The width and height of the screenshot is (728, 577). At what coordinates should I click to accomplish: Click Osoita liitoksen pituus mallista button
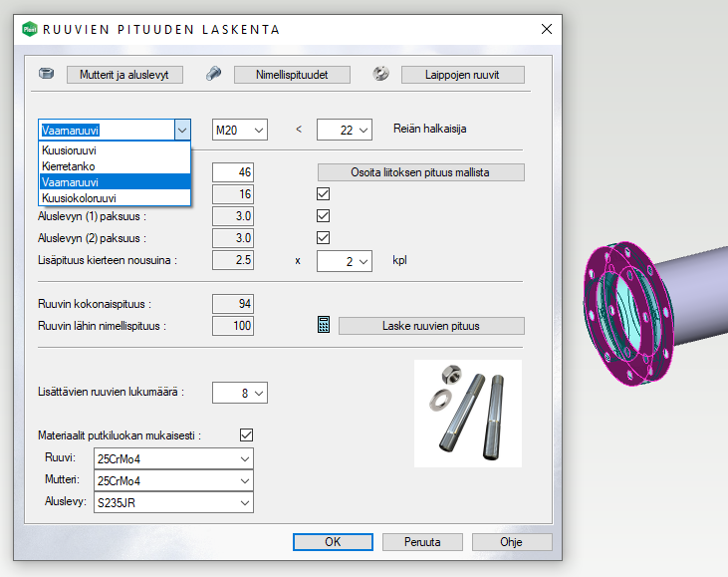421,172
